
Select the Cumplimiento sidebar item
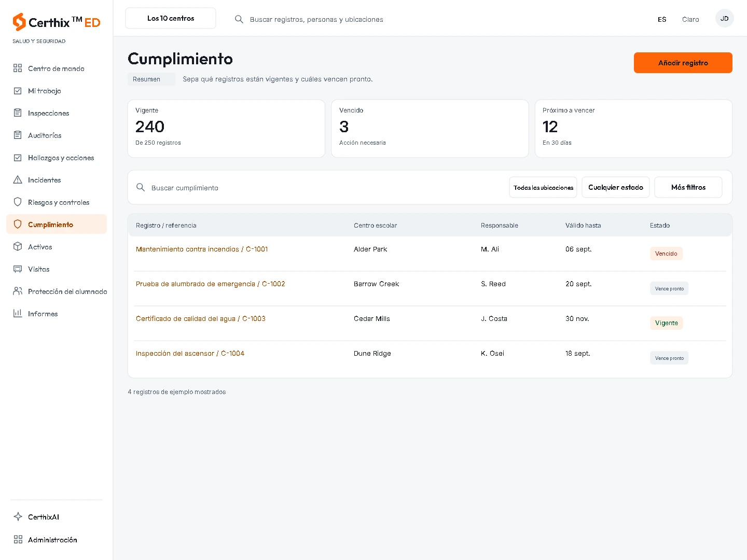click(x=57, y=224)
